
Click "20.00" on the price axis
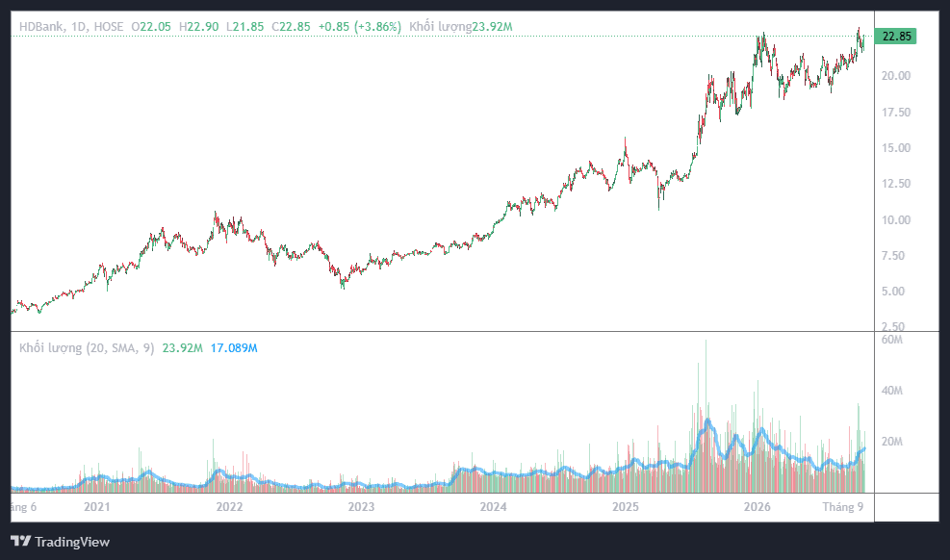[x=896, y=76]
